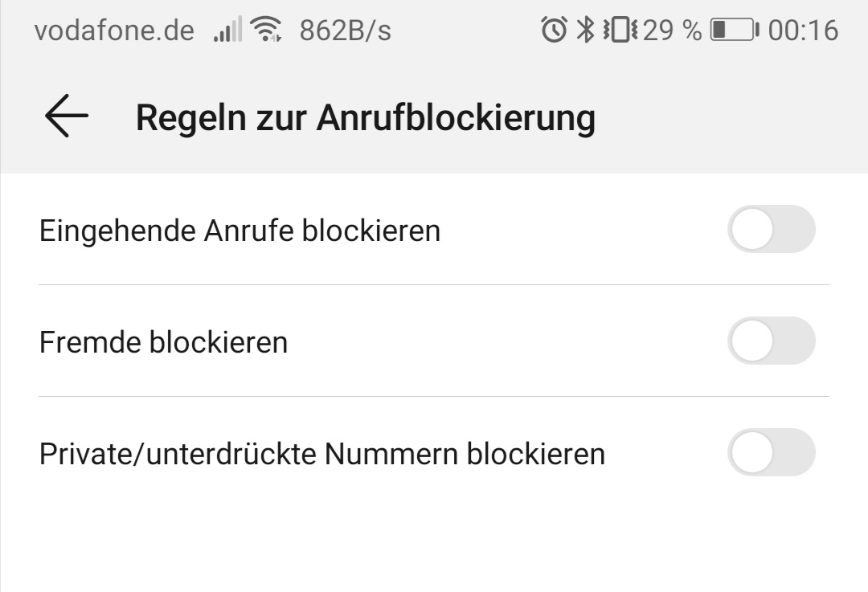
Task: Tap the battery icon in status bar
Action: coord(734,31)
